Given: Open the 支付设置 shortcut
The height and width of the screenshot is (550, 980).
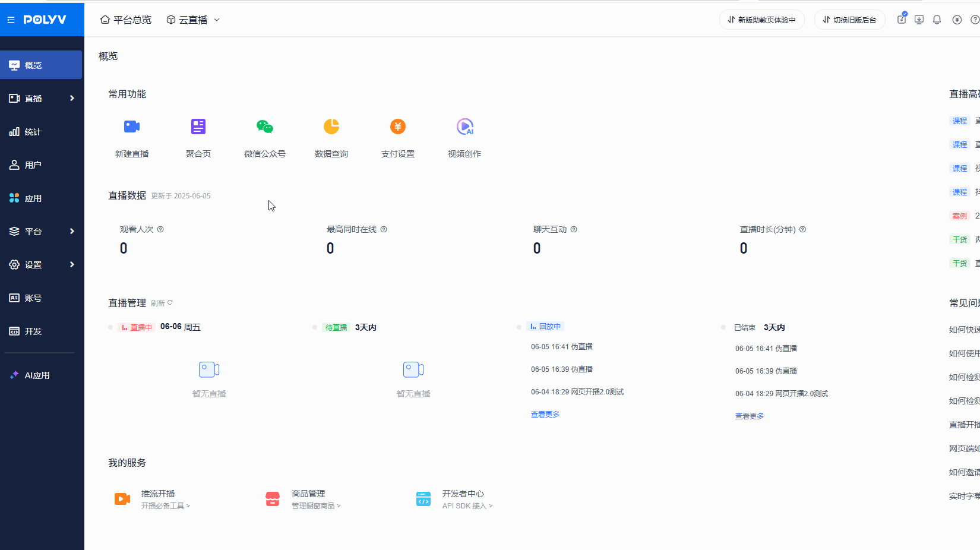Looking at the screenshot, I should click(x=398, y=137).
